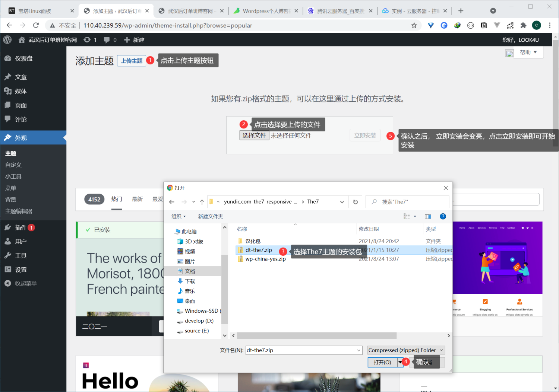Viewport: 559px width, 392px height.
Task: Select the 最新 theme filter tab
Action: pyautogui.click(x=137, y=199)
